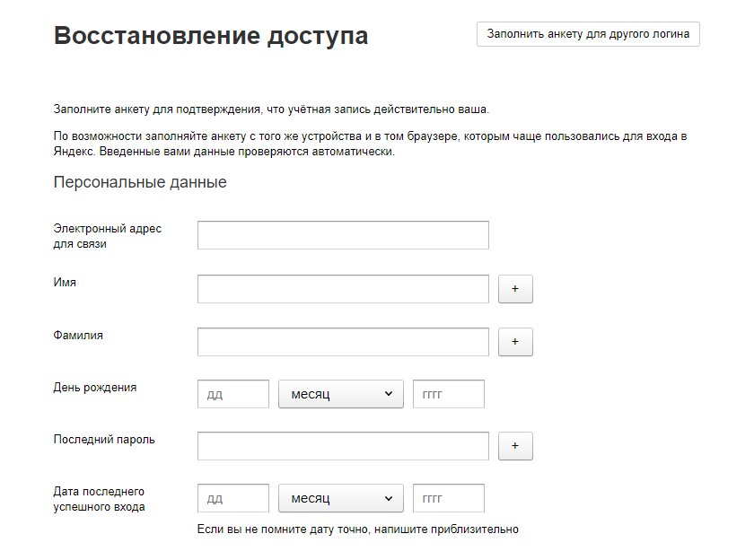Select the last login day (дд) field
The image size is (754, 560).
233,498
